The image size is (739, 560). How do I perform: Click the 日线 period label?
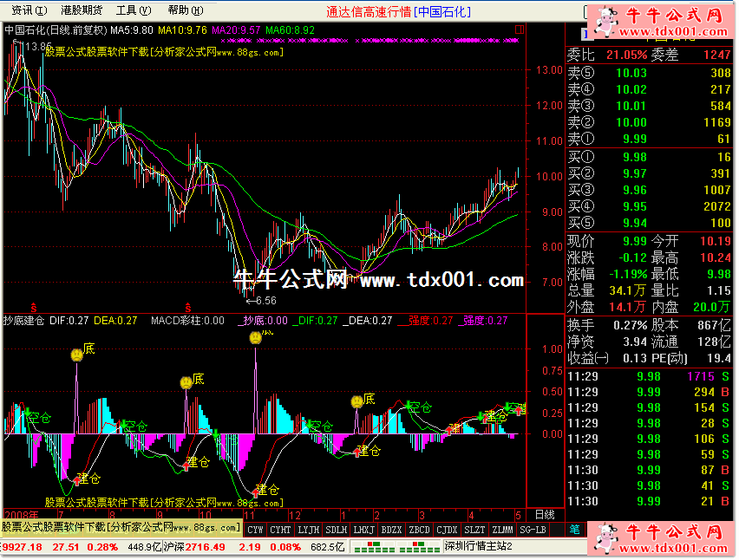pyautogui.click(x=545, y=515)
